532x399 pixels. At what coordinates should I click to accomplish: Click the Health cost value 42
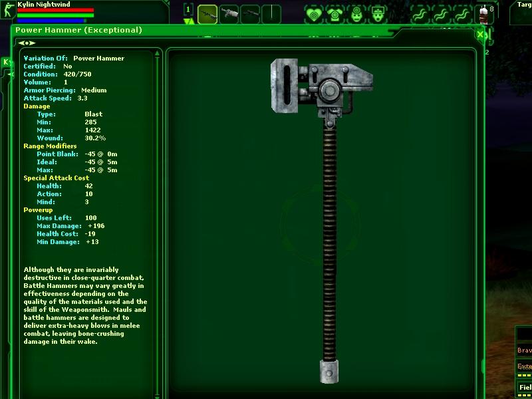point(88,186)
